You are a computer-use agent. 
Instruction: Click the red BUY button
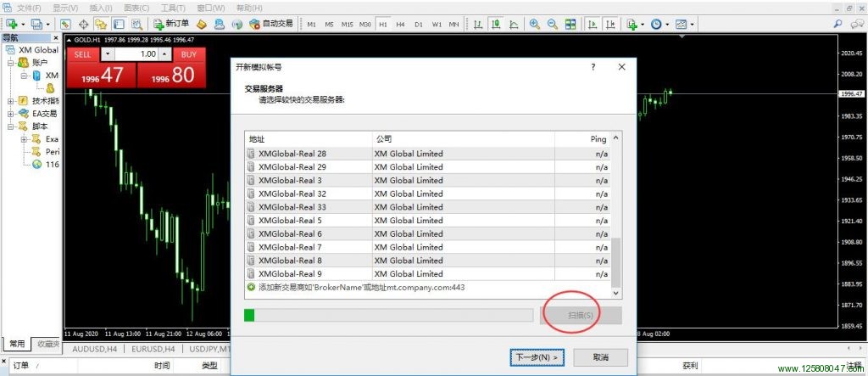[189, 54]
